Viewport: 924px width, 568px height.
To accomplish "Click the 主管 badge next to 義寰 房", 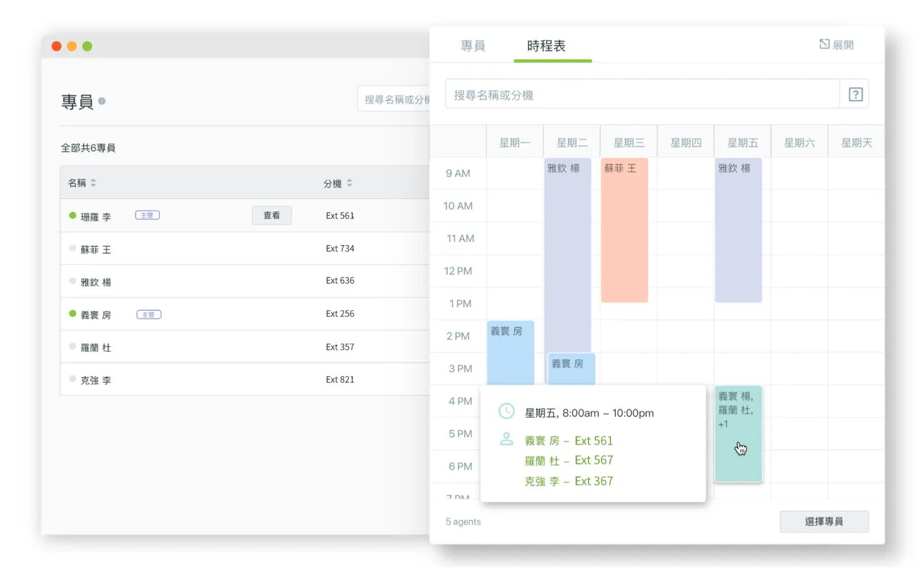I will coord(149,314).
